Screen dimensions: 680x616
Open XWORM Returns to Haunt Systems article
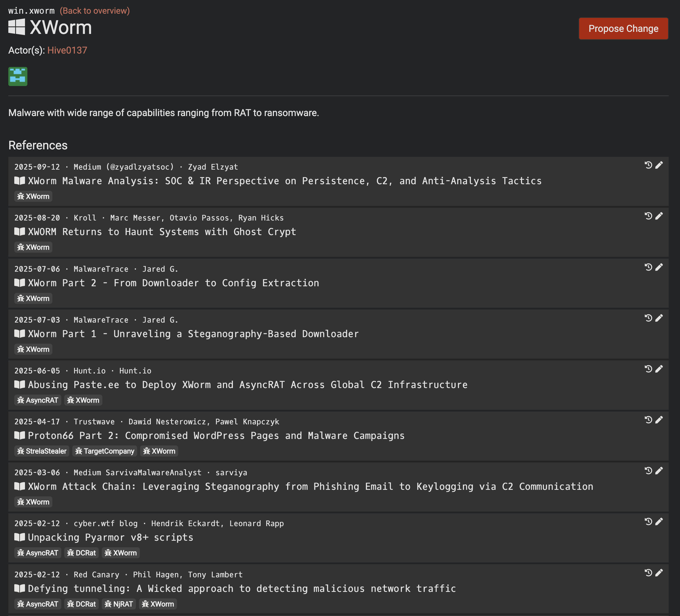[x=162, y=232]
